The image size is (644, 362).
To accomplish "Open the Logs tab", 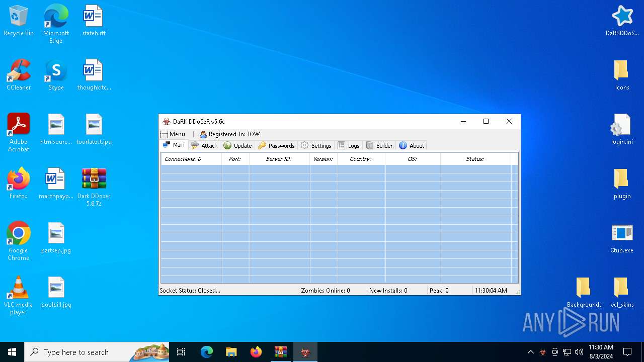I will click(349, 145).
